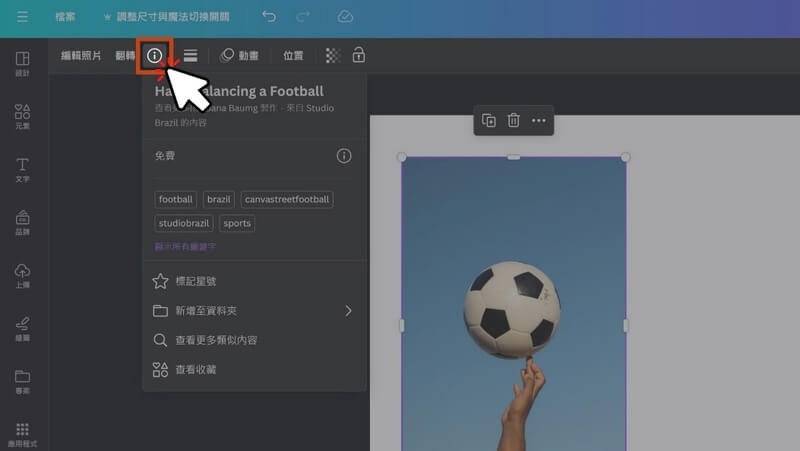Click the info icon in the toolbar

pos(154,56)
